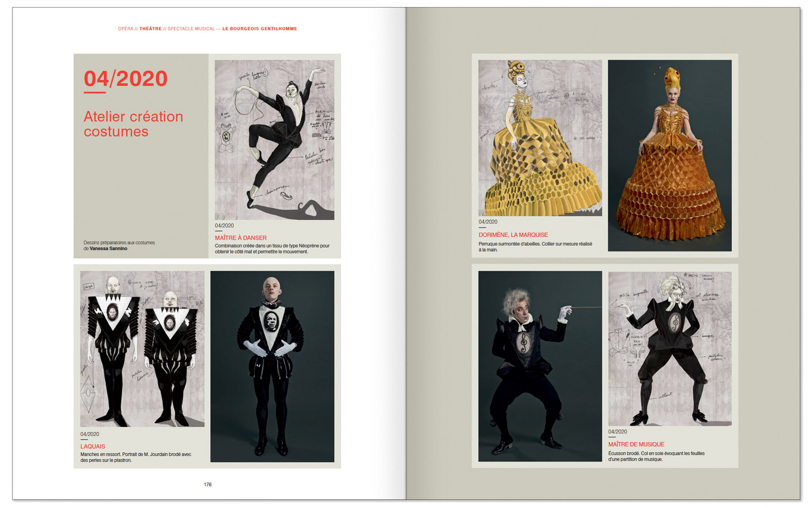Click the '04/2020' date above 'MAÎTRE DE MUSIQUE'

click(x=618, y=432)
